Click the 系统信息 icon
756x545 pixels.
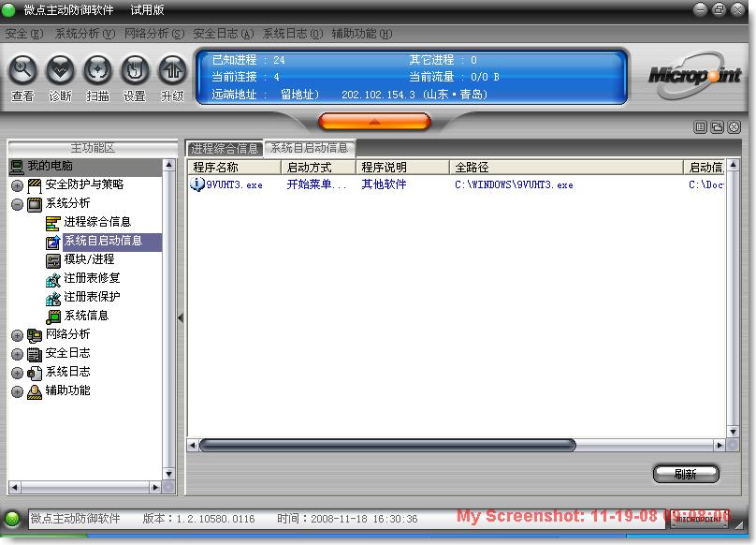click(53, 317)
